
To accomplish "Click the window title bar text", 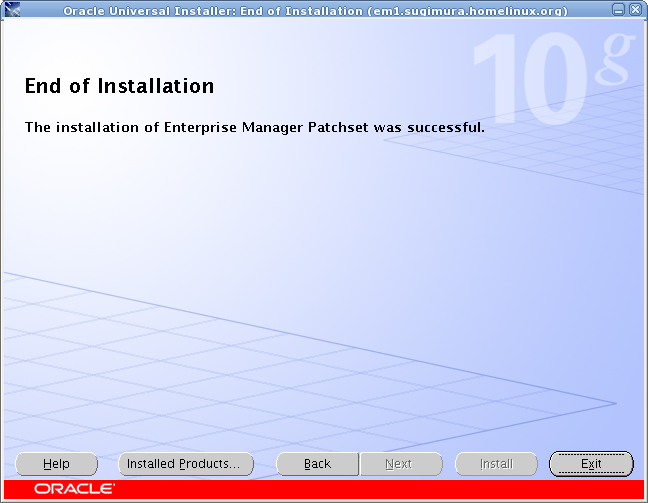I will pyautogui.click(x=315, y=10).
